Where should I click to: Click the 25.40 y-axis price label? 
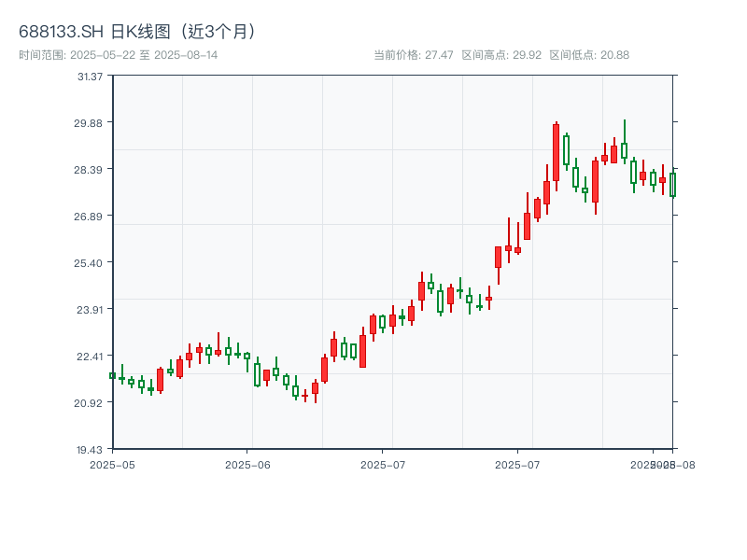(91, 262)
